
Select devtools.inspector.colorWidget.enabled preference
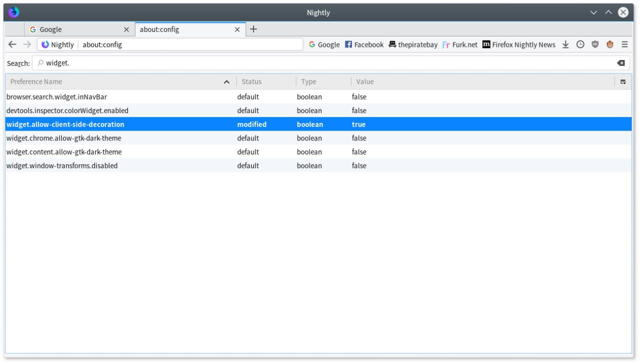[x=318, y=110]
